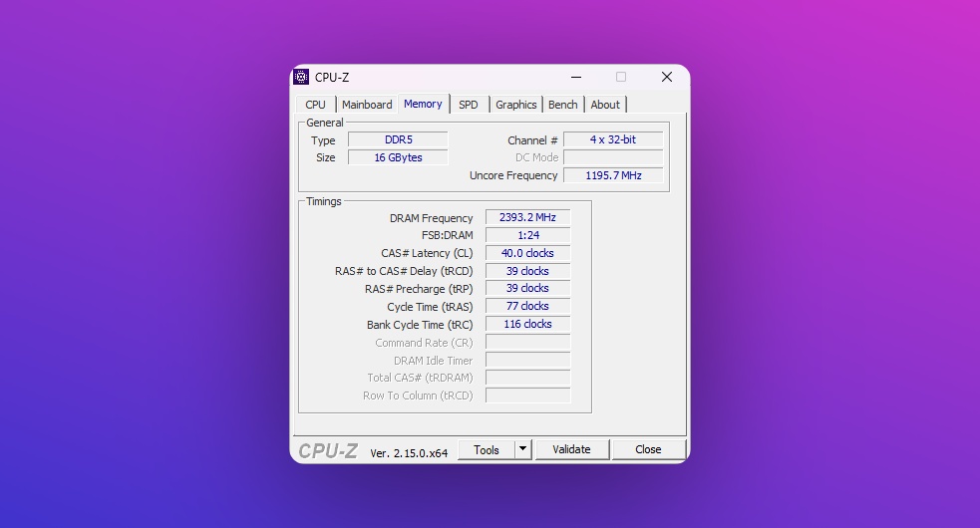
Task: Select the memory Type DDR5 field
Action: pos(398,140)
